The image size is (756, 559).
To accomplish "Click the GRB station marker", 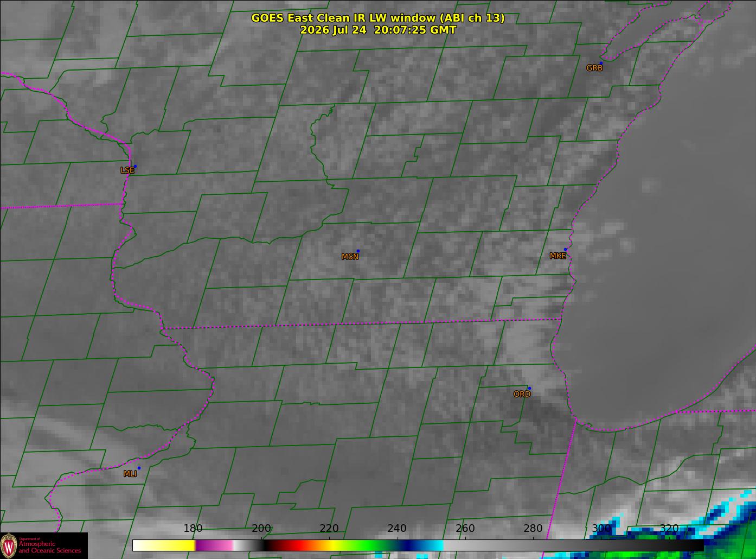I will tap(601, 63).
